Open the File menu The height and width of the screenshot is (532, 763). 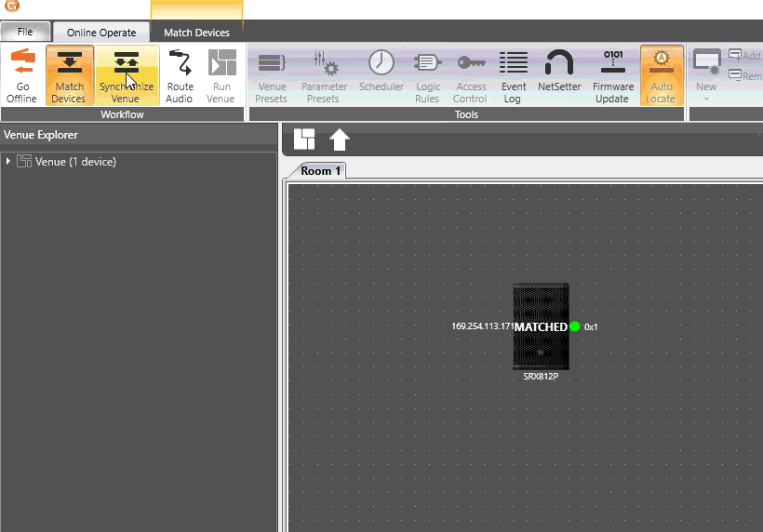click(x=25, y=33)
